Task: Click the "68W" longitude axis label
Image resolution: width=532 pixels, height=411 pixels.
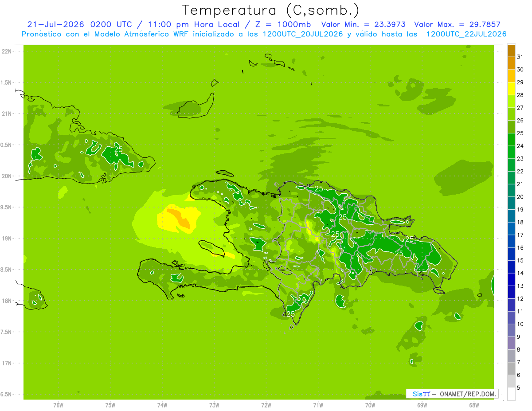Action: (x=474, y=405)
